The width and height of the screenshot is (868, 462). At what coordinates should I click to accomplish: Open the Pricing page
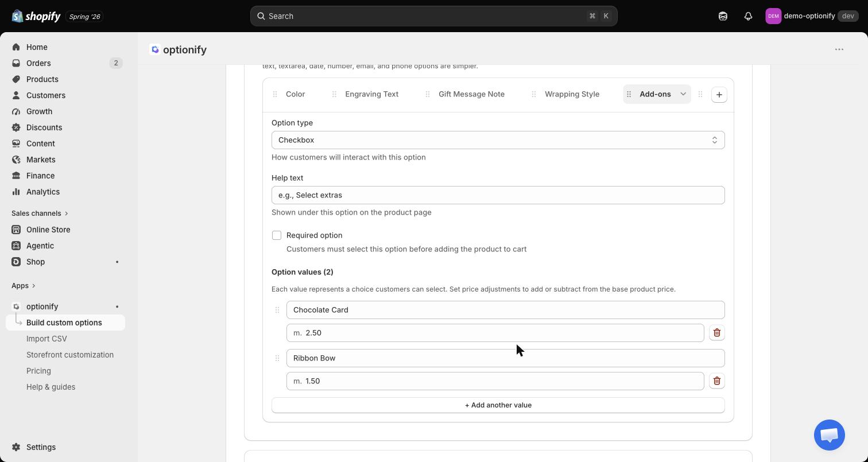38,371
